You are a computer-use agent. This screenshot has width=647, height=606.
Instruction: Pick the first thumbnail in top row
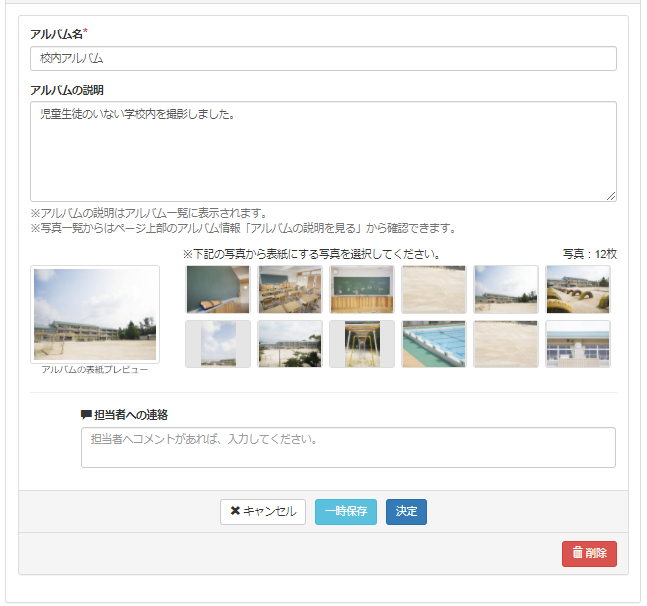pyautogui.click(x=218, y=290)
